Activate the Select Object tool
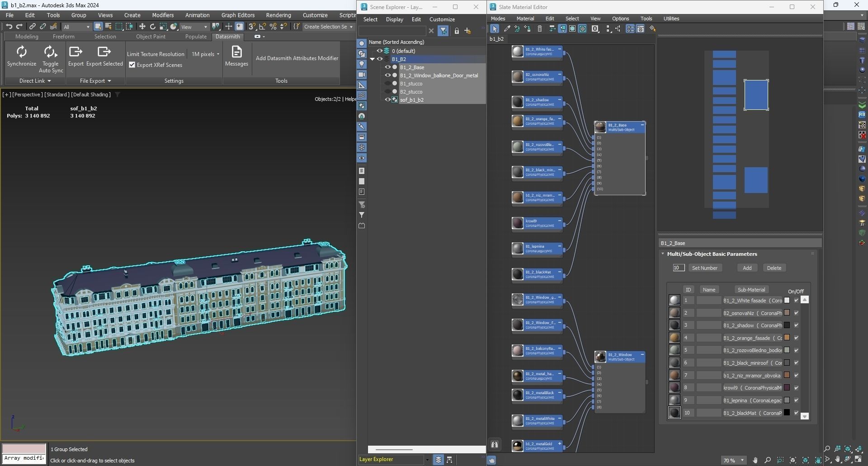The width and height of the screenshot is (868, 466). pyautogui.click(x=98, y=27)
